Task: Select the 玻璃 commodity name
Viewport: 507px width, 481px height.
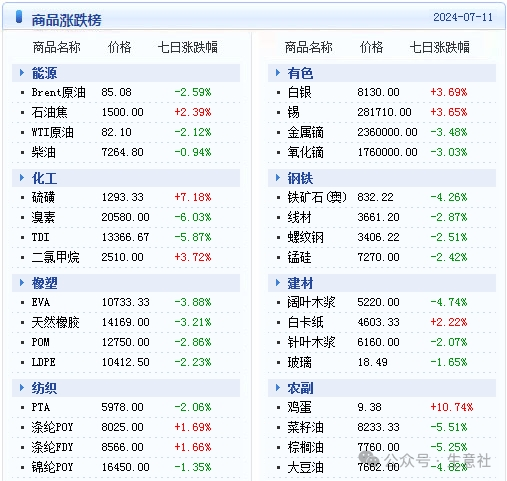Action: (x=299, y=362)
